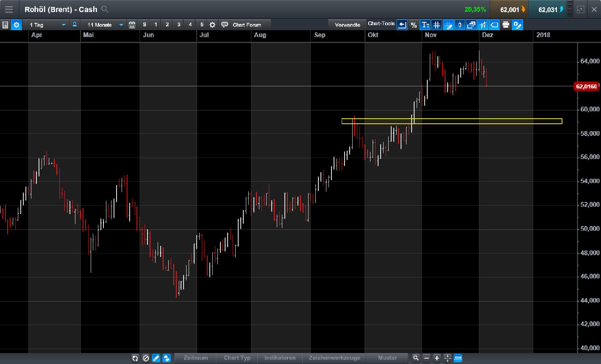Activate the crosshair cursor icon
Screen dimensions: 601x364
click(x=448, y=358)
